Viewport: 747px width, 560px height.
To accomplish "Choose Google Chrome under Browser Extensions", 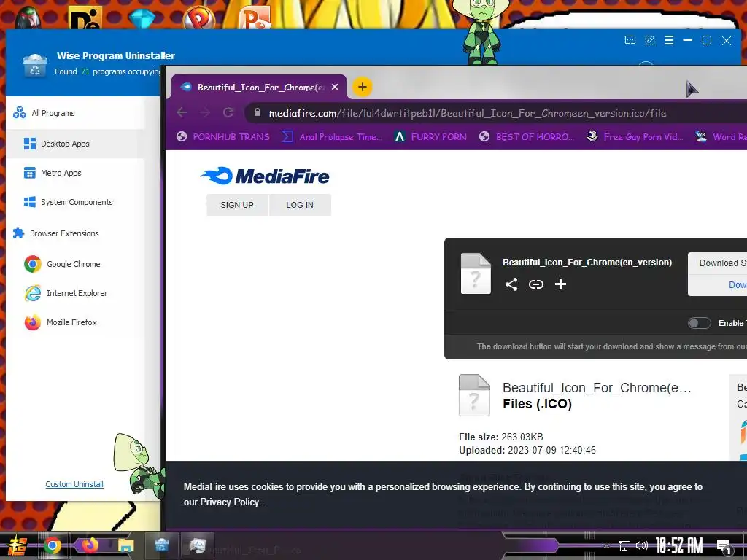I will tap(75, 264).
